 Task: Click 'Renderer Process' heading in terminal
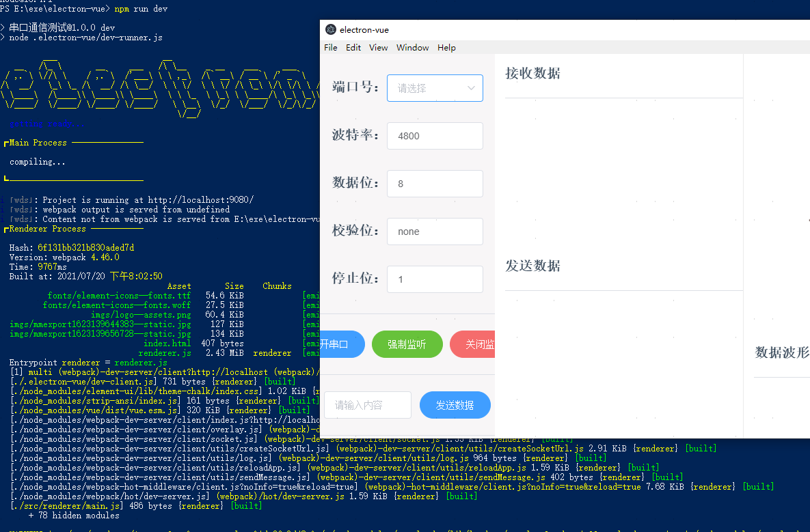pyautogui.click(x=48, y=229)
